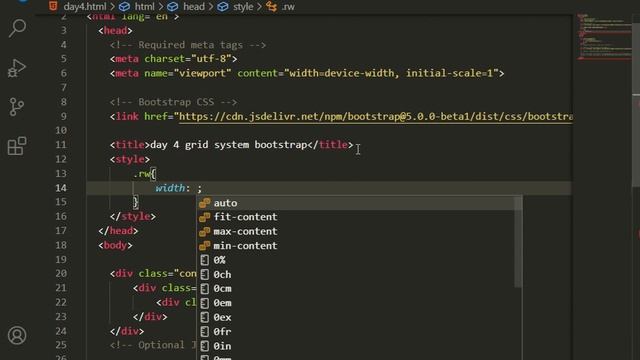Viewport: 640px width, 360px height.
Task: Click the <body> tag on line 18
Action: click(x=116, y=245)
